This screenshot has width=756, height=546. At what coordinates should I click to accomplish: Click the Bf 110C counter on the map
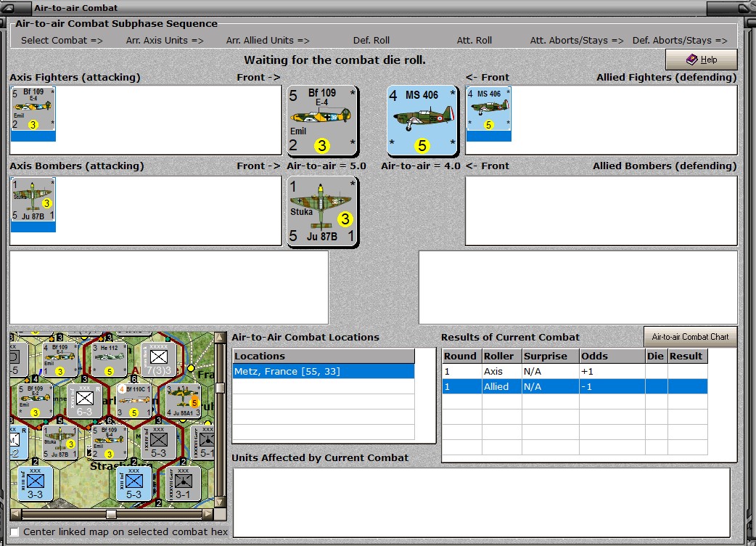point(134,400)
